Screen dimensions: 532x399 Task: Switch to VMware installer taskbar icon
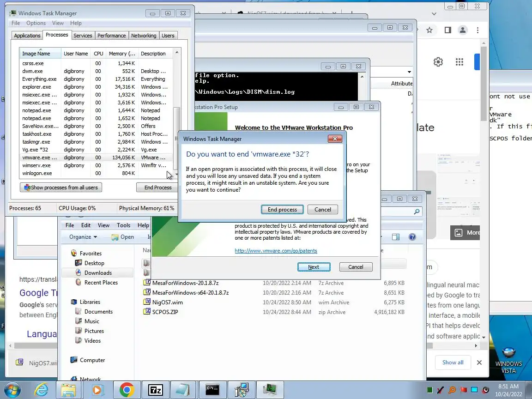tap(242, 390)
